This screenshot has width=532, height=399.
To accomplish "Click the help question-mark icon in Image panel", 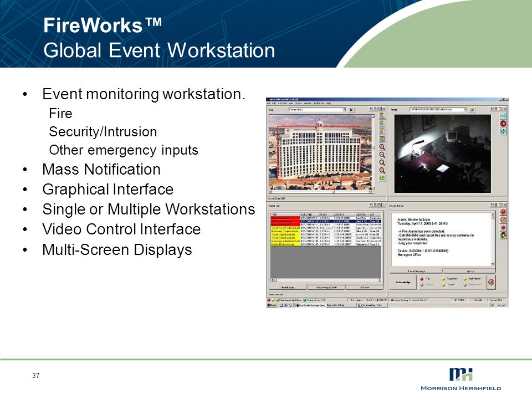I will point(492,109).
